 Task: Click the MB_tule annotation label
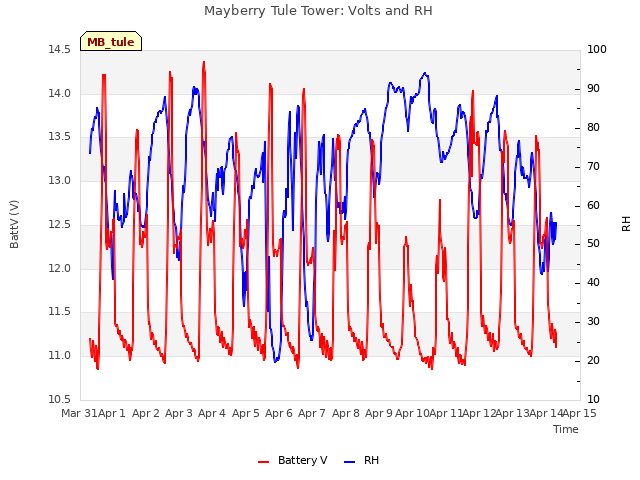tap(111, 42)
